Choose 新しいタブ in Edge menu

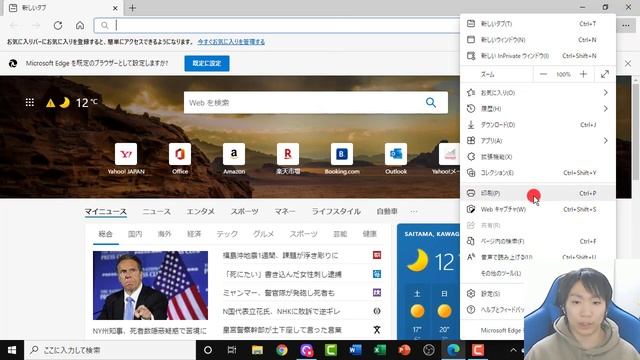[x=538, y=24]
